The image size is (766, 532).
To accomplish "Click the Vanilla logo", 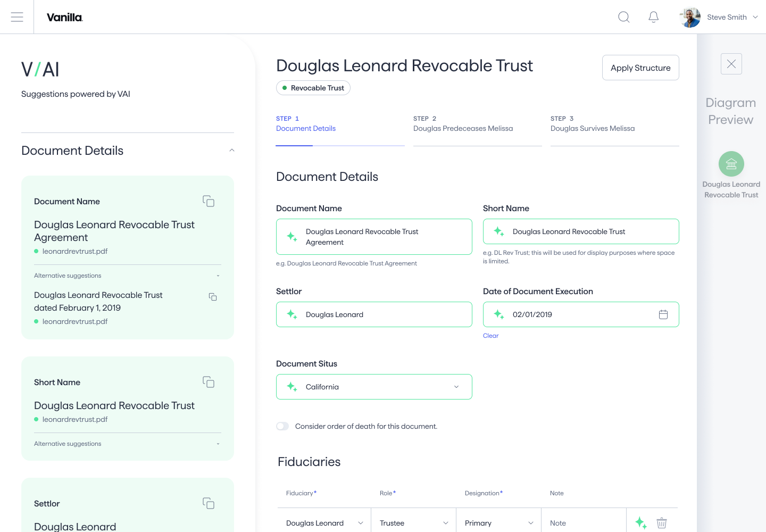I will [x=64, y=17].
